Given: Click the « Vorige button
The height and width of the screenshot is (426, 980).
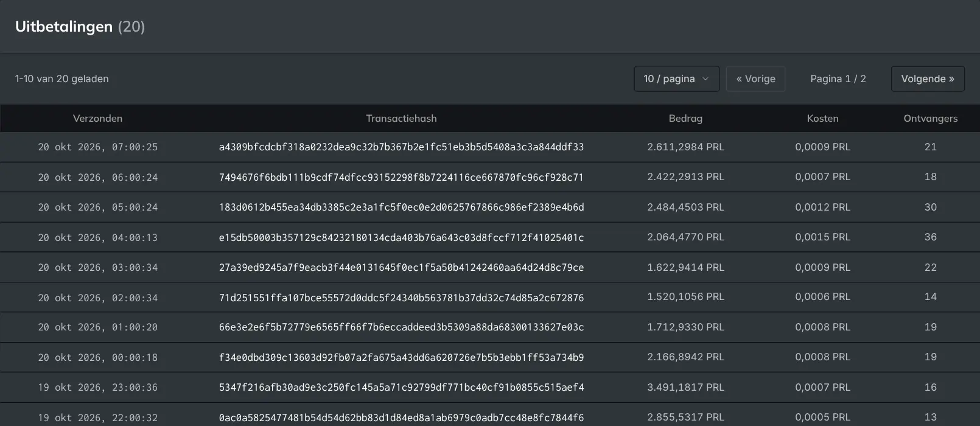Looking at the screenshot, I should click(755, 79).
